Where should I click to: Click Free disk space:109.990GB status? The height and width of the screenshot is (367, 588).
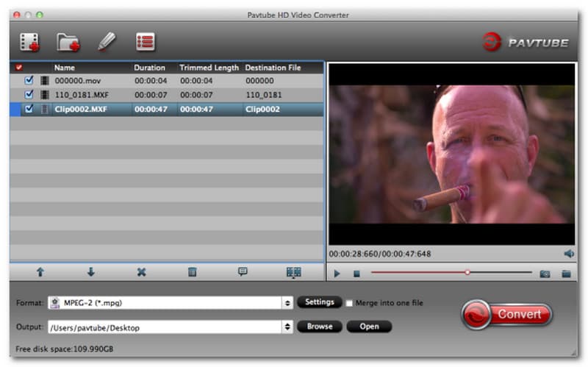tap(64, 349)
